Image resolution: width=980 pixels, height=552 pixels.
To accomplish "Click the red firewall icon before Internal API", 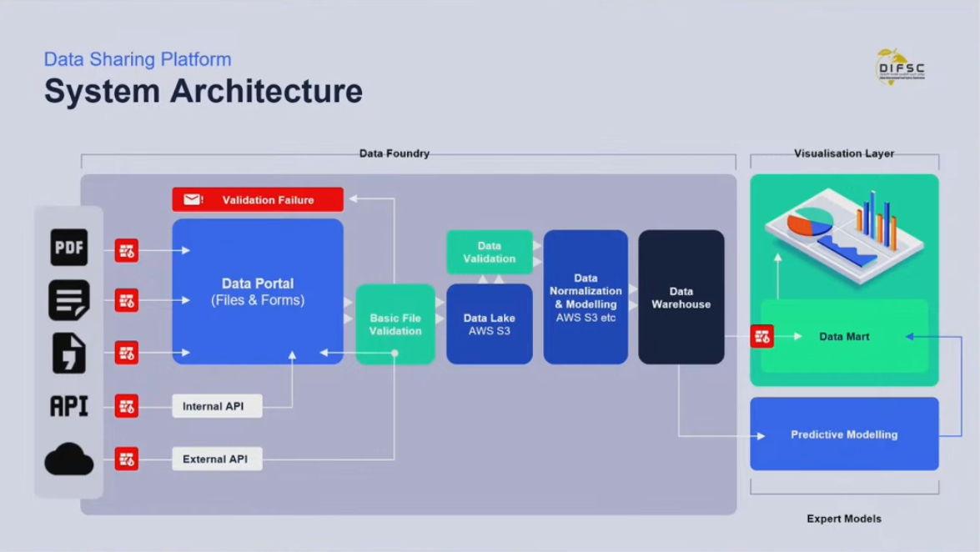I will click(x=127, y=406).
